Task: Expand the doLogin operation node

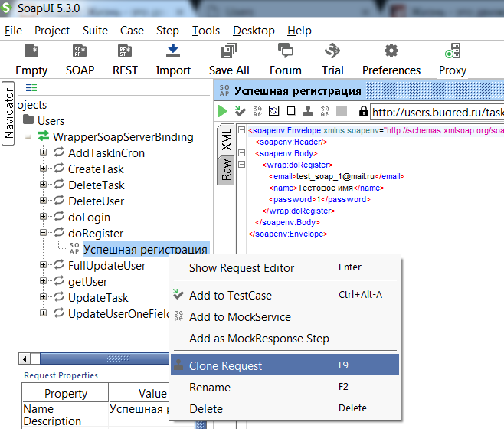Action: [x=43, y=217]
